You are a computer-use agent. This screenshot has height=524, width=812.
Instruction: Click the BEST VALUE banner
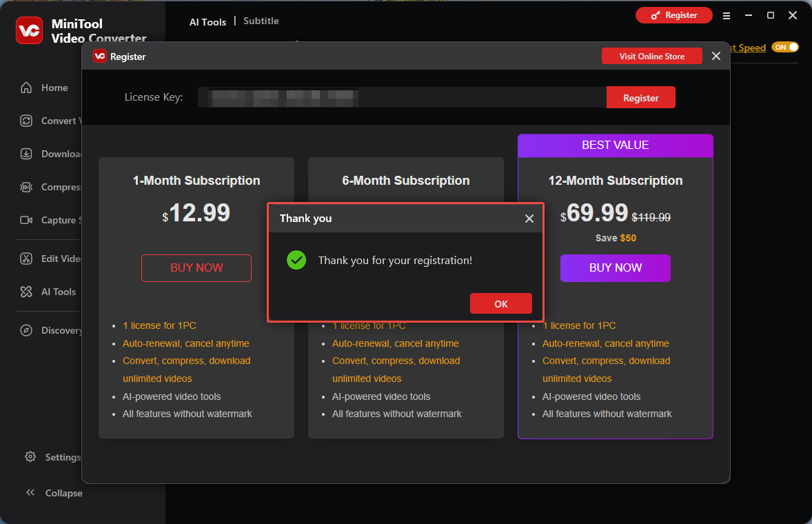616,145
